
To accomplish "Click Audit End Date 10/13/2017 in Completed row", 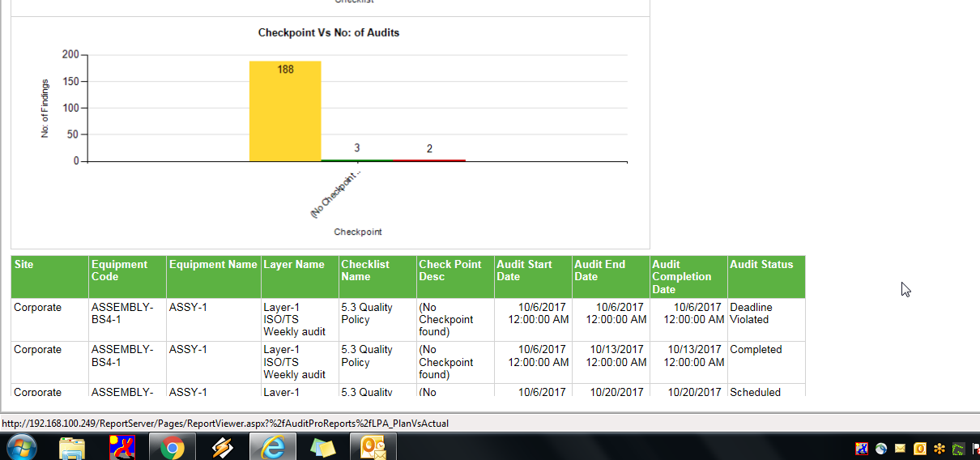I will coord(616,356).
